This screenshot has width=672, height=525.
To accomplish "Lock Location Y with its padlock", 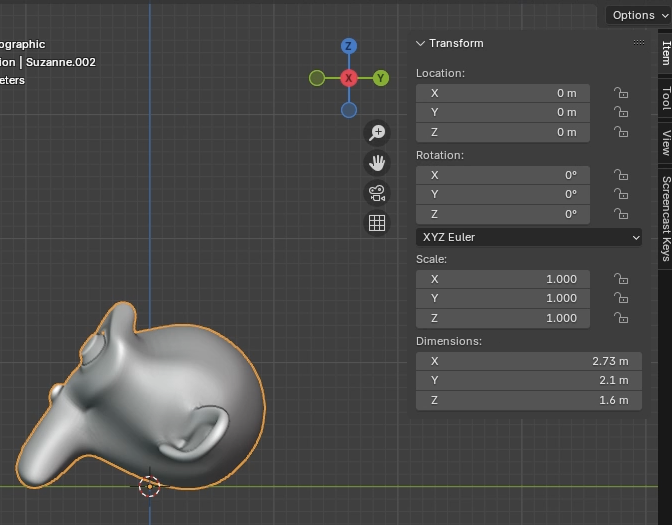I will [x=621, y=112].
